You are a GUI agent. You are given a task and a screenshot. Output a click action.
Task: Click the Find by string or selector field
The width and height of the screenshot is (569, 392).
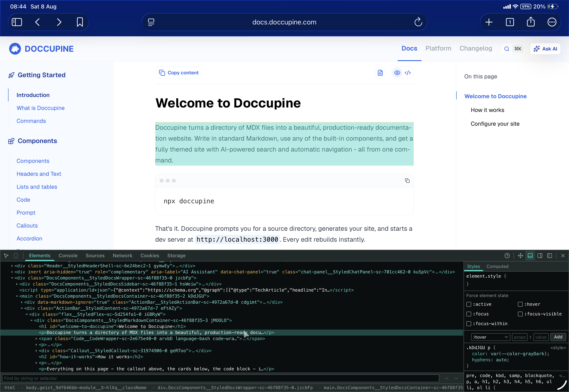[x=220, y=378]
